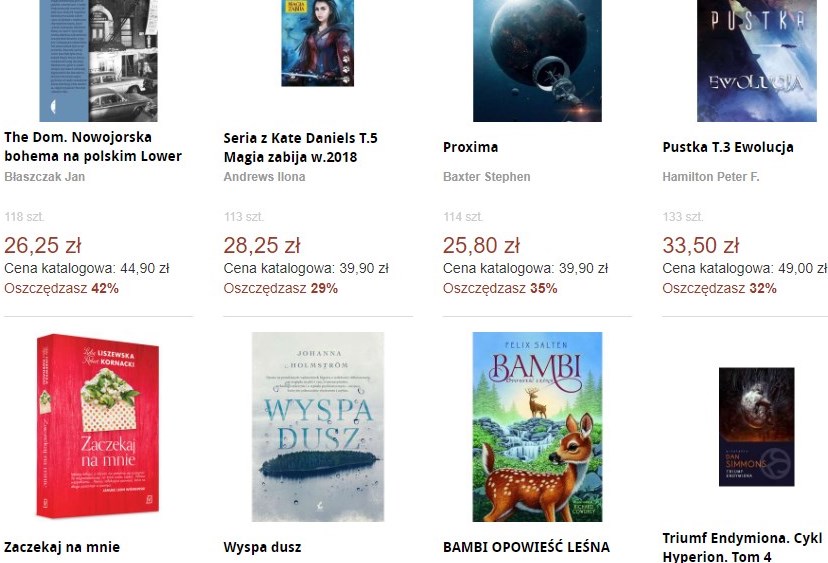
Task: Select author Hamilton Peter F.
Action: [x=711, y=177]
